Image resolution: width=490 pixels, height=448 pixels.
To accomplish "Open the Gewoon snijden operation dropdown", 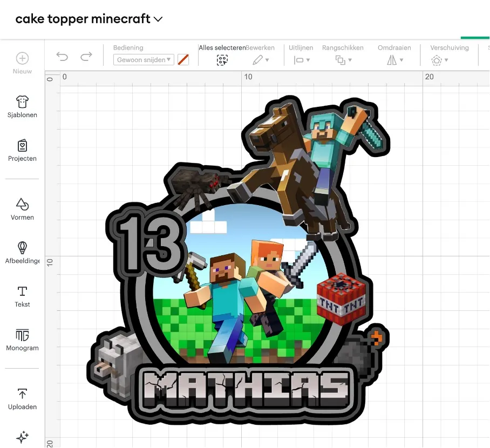I will point(144,60).
